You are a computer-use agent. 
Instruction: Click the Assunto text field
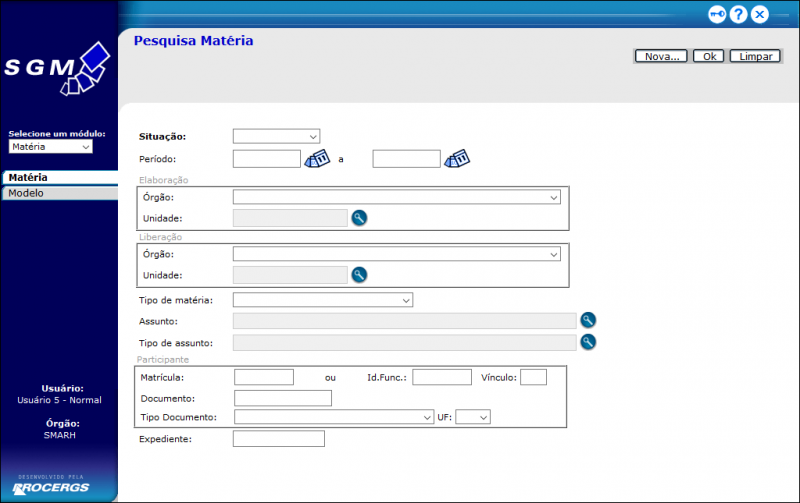[405, 321]
